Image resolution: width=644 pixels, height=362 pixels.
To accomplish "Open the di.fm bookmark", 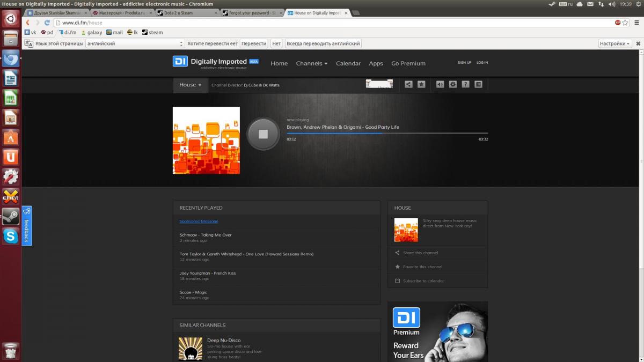I will coord(68,32).
